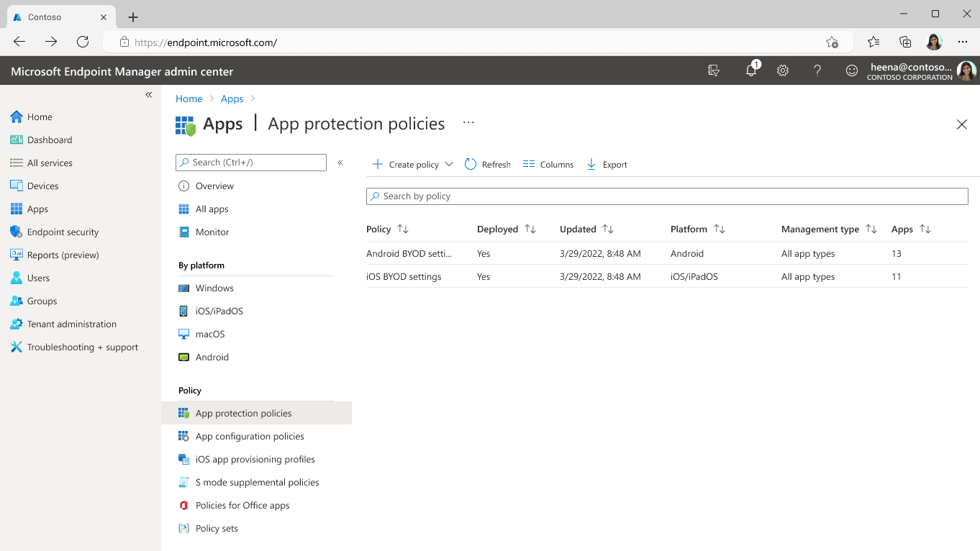The image size is (980, 551).
Task: Sort the list by Policy column
Action: [x=403, y=229]
